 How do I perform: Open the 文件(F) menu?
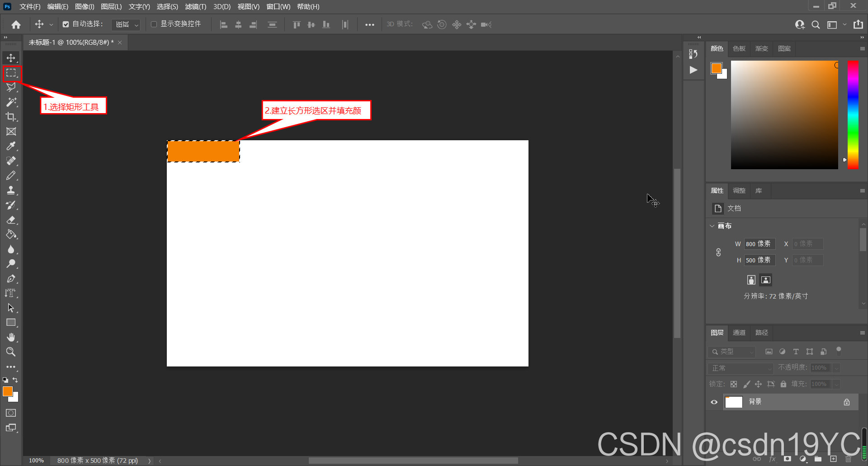pos(30,7)
